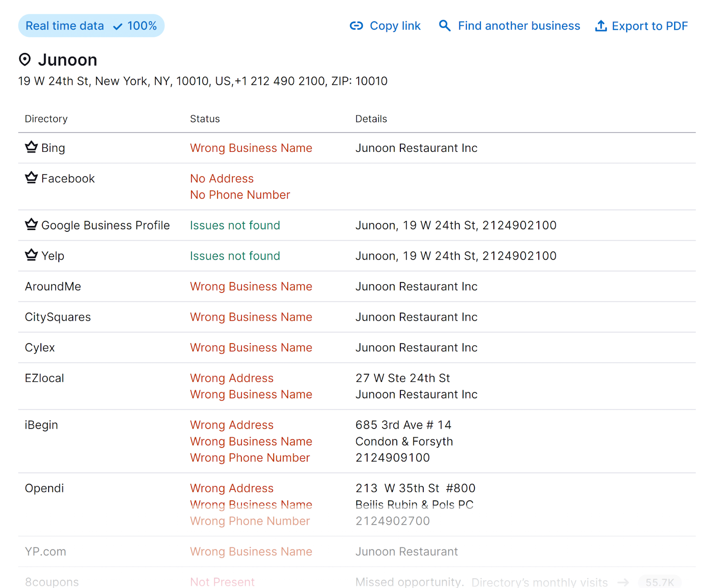Select the Bing directory name

pos(53,148)
